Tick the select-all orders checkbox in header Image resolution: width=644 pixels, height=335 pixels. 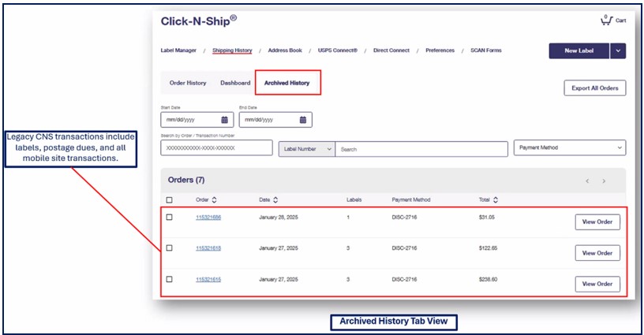(x=169, y=200)
